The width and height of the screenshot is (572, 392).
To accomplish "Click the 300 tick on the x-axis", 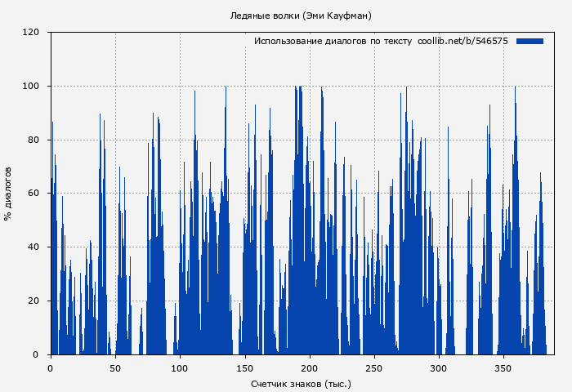I will (439, 367).
